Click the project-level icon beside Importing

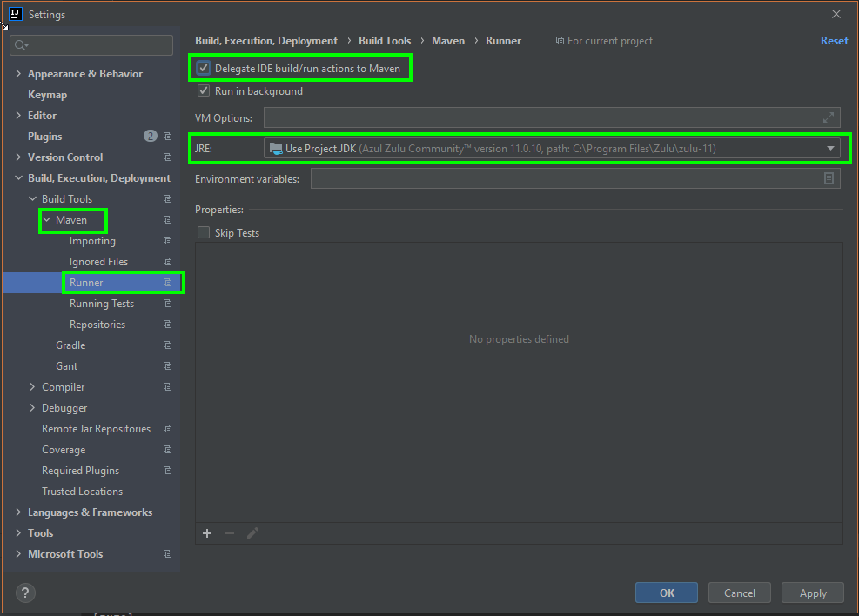click(x=168, y=240)
